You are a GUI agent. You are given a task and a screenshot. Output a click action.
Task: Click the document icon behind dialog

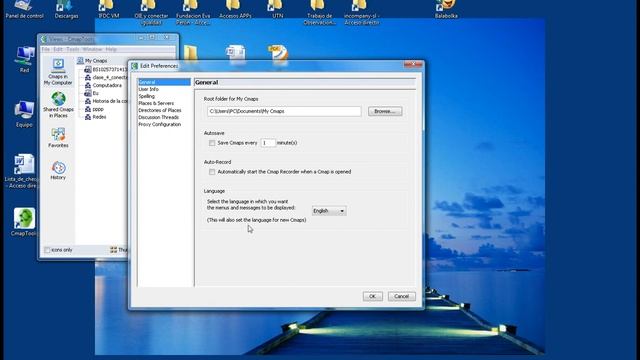(x=236, y=53)
